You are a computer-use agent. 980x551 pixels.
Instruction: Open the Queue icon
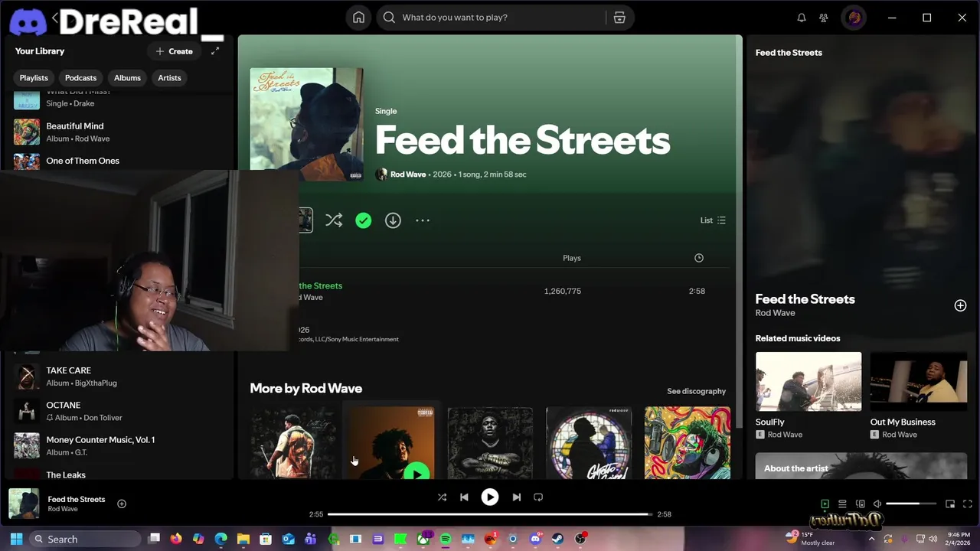(842, 504)
